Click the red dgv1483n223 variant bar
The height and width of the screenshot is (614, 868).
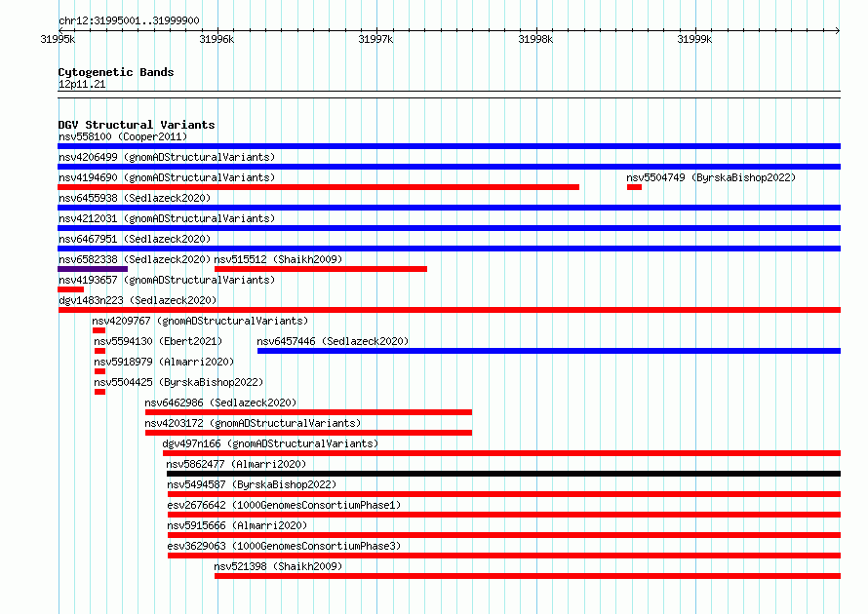coord(449,310)
